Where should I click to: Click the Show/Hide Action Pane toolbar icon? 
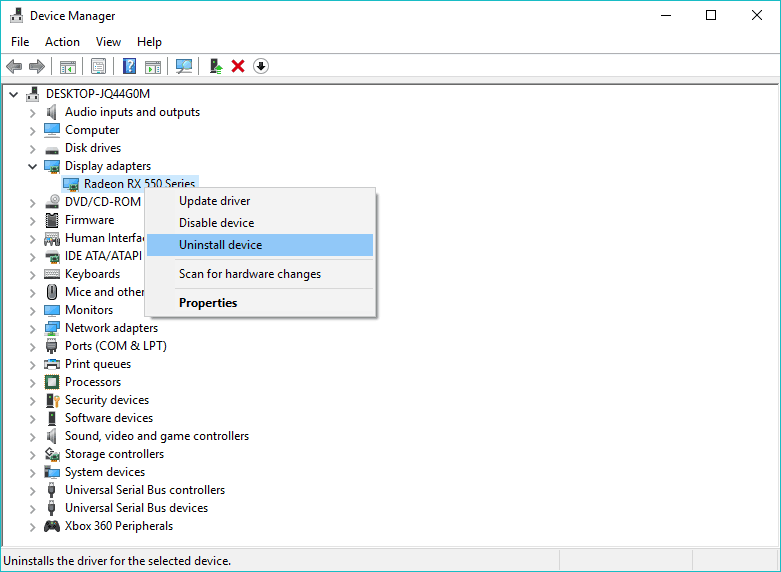tap(153, 66)
